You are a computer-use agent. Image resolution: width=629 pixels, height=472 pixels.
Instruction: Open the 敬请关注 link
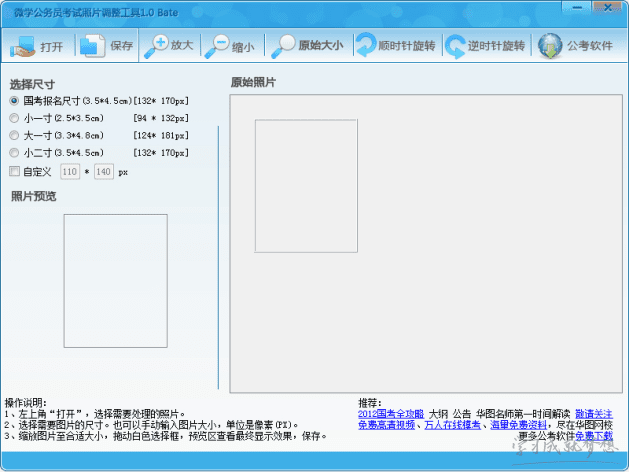click(594, 414)
